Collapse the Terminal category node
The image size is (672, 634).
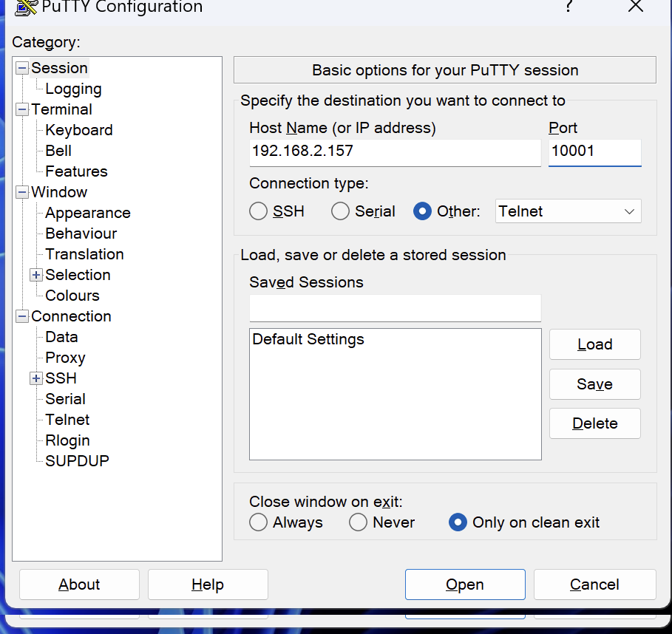click(x=22, y=109)
